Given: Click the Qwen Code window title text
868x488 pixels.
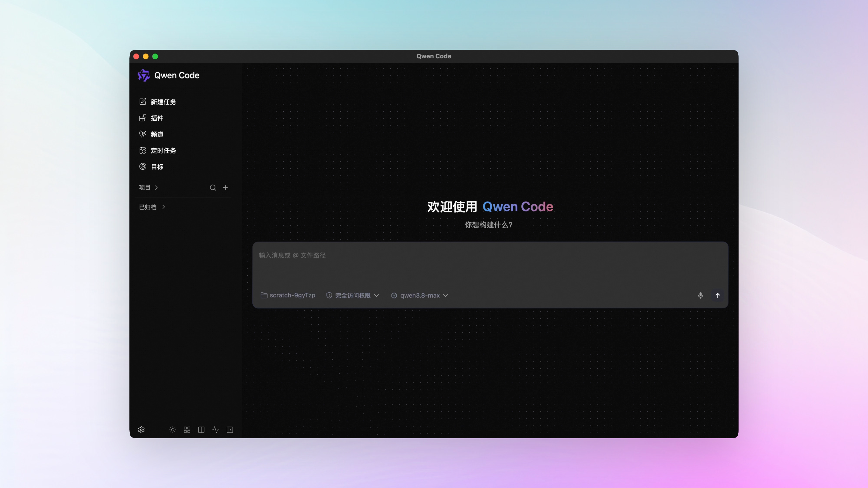Looking at the screenshot, I should point(434,56).
